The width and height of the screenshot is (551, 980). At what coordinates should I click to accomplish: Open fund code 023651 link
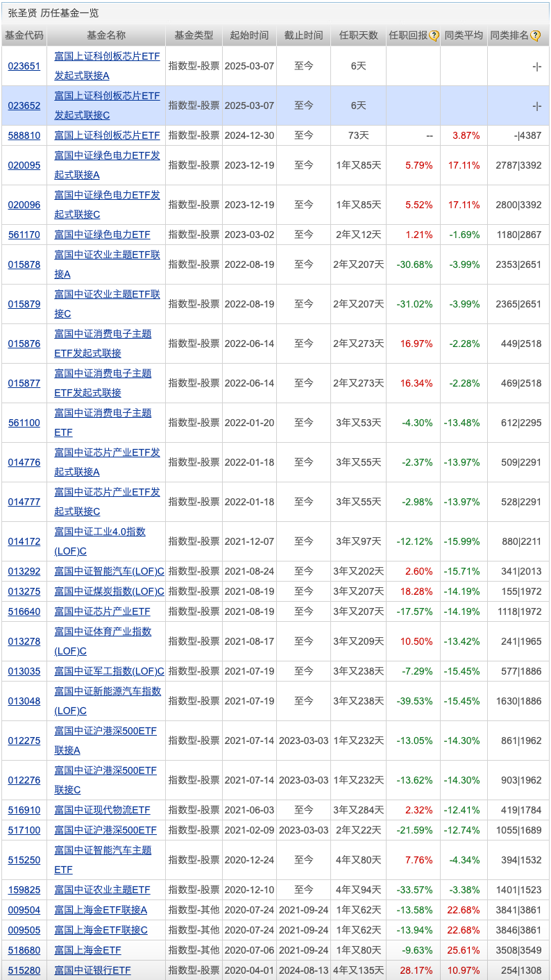(x=24, y=66)
